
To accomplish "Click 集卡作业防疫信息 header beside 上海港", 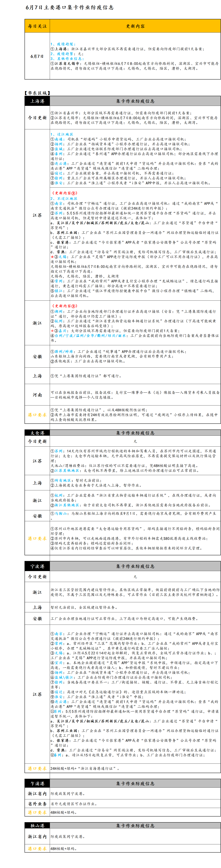I will point(135,101).
